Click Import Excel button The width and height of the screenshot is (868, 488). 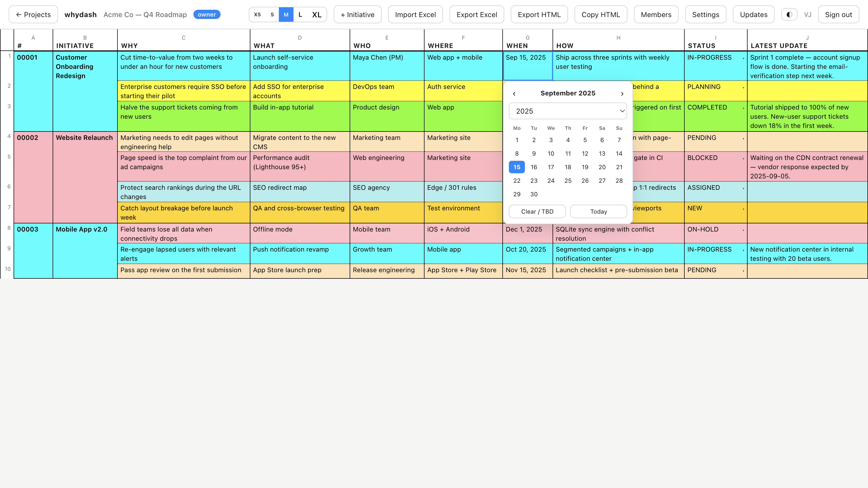(x=416, y=14)
